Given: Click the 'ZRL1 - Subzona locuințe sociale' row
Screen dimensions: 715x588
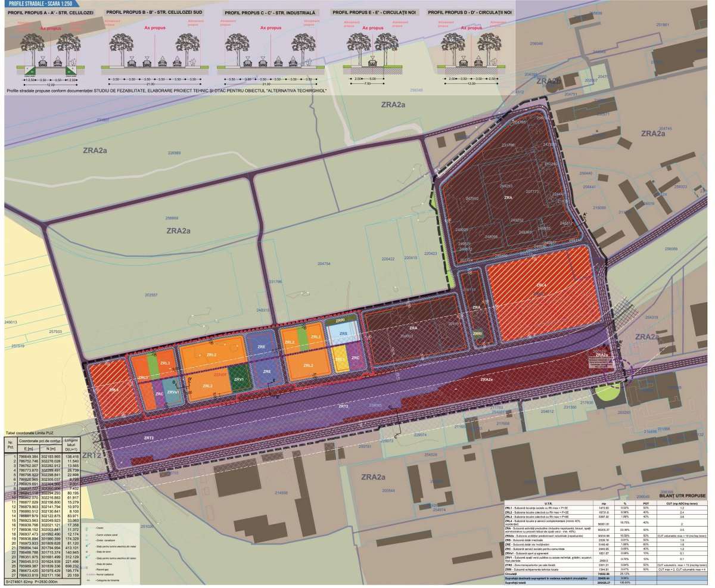Looking at the screenshot, I should [x=607, y=508].
